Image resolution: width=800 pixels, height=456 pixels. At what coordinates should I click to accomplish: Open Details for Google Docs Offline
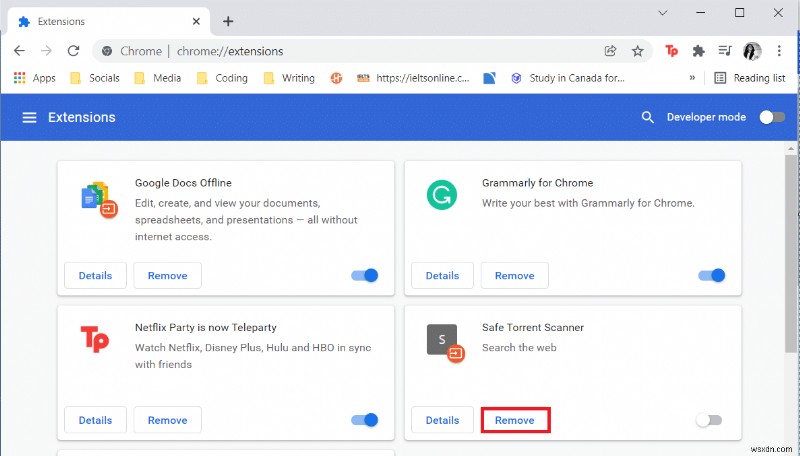coord(95,275)
